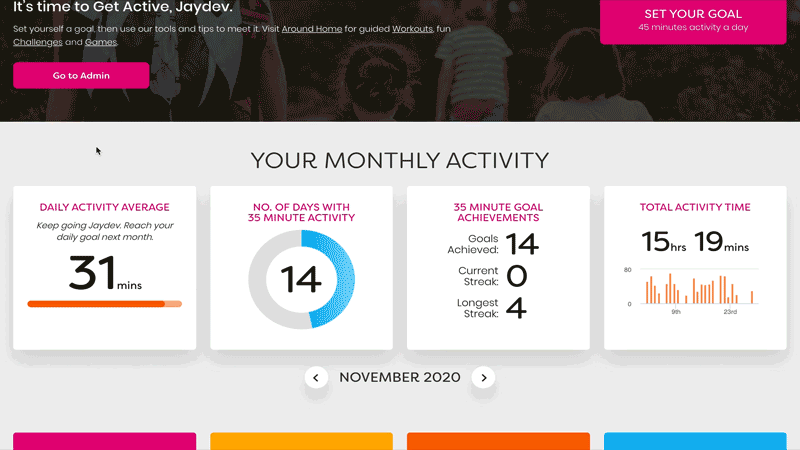Click the Go to Admin button
800x450 pixels.
click(x=81, y=76)
